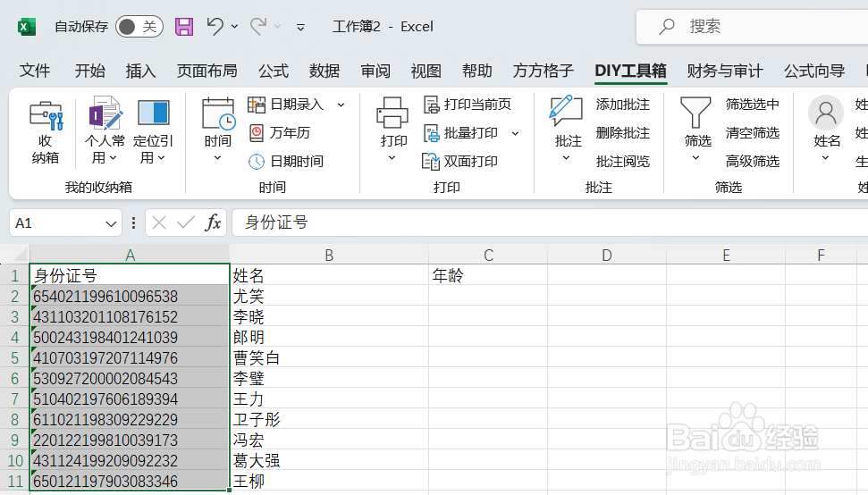Expand the 日期录入 arrow

(x=341, y=105)
